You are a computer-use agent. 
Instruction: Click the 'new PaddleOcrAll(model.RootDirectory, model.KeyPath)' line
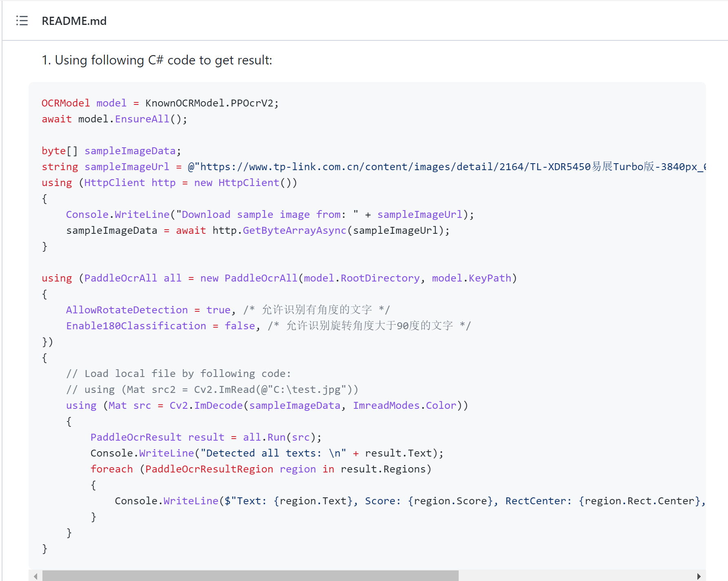tap(279, 278)
